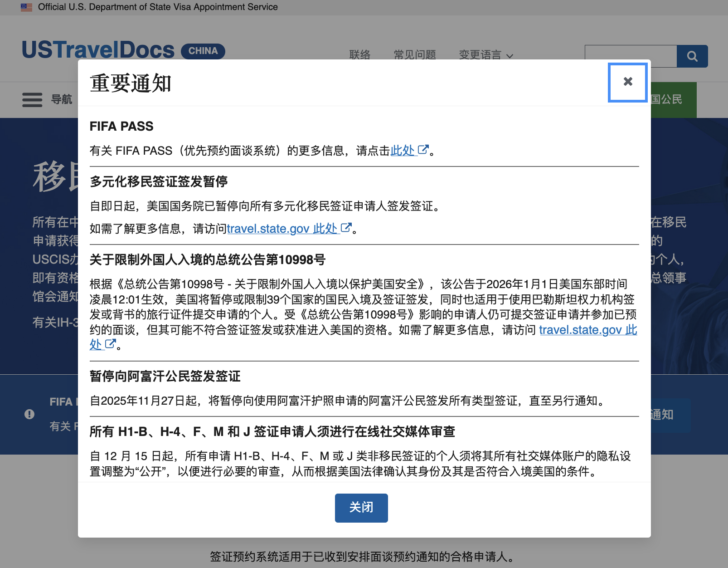This screenshot has height=568, width=728.
Task: Open the hamburger 导航 menu icon
Action: 32,99
